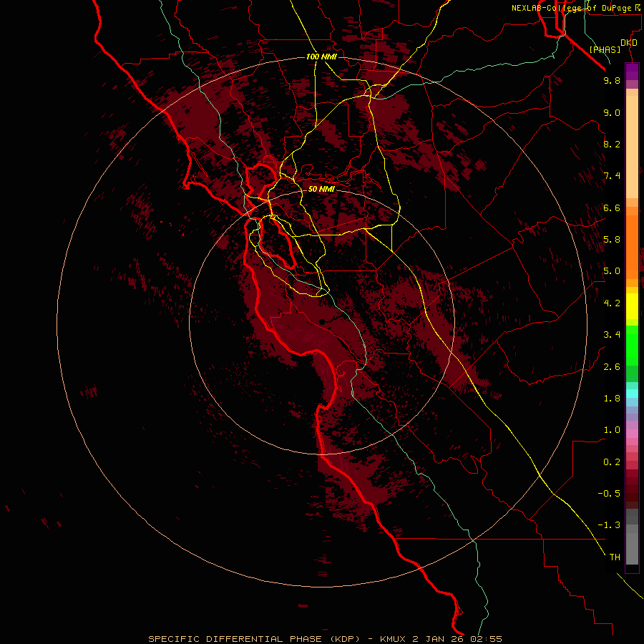The width and height of the screenshot is (644, 644).
Task: Click the pink swatch in color bar
Action: tap(632, 434)
